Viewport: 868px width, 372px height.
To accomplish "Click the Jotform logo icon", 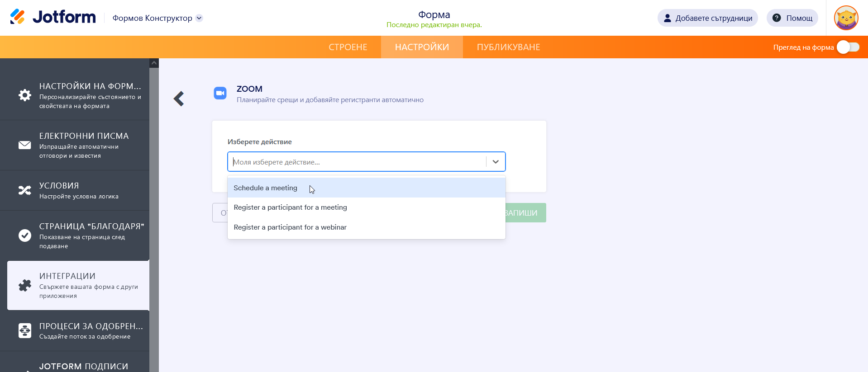I will [x=18, y=17].
